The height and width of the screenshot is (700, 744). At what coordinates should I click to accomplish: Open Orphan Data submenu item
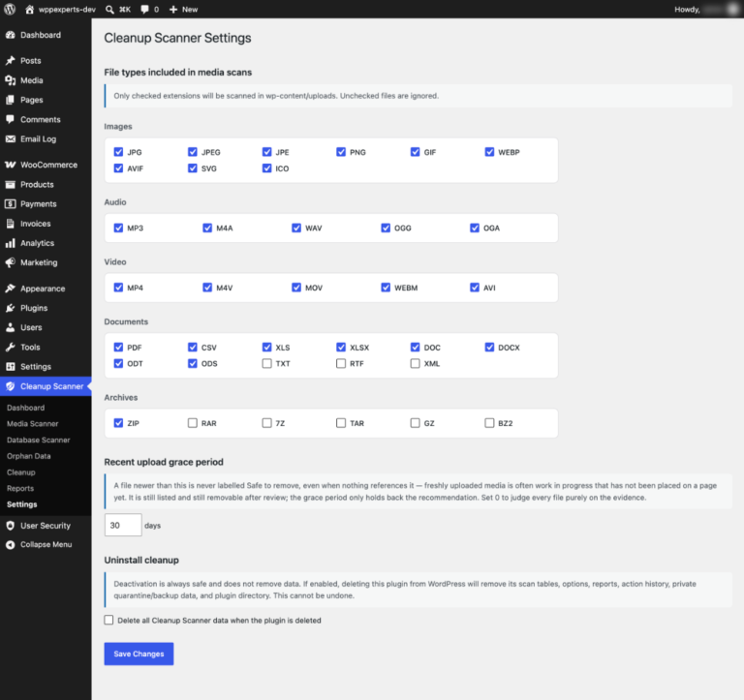(x=28, y=456)
